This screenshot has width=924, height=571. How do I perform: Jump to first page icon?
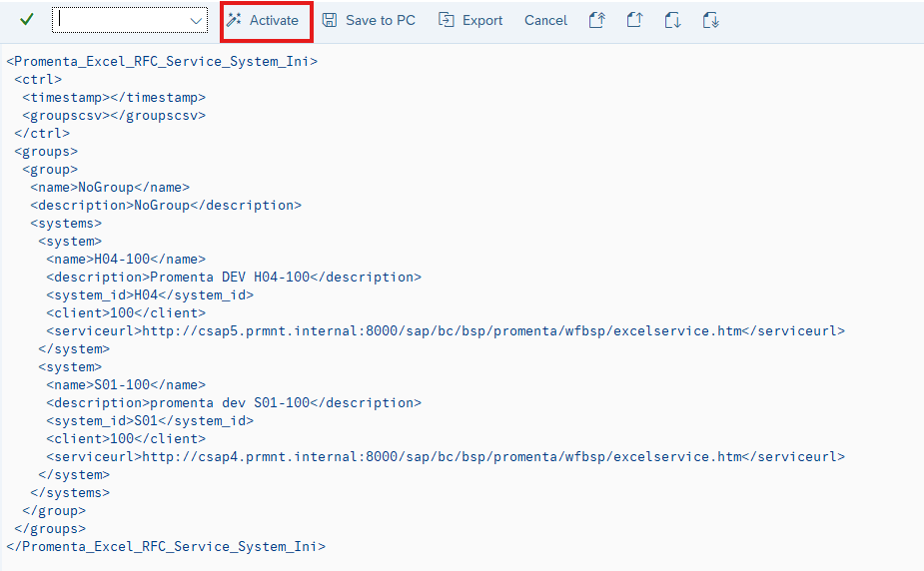coord(597,21)
